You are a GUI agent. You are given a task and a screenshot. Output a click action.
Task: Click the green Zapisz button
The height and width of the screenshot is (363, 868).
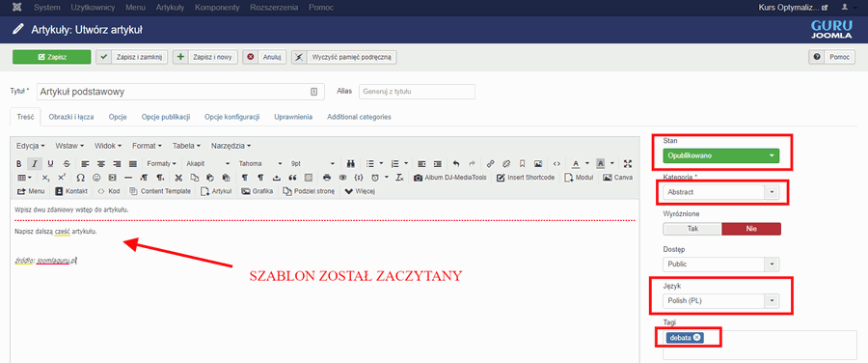pos(51,57)
